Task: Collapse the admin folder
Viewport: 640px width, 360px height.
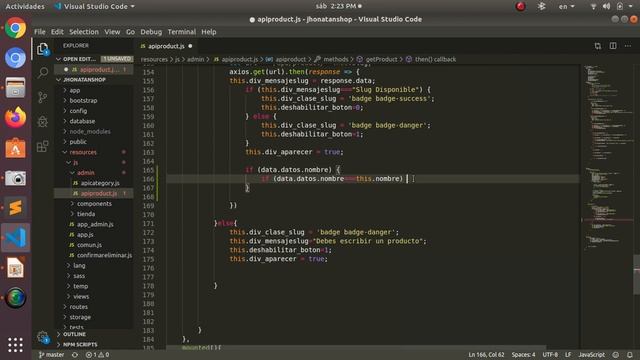Action: pos(86,173)
